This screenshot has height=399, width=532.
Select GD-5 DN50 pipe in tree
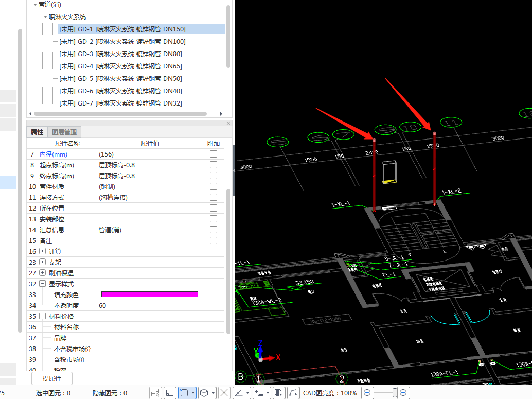pyautogui.click(x=120, y=79)
